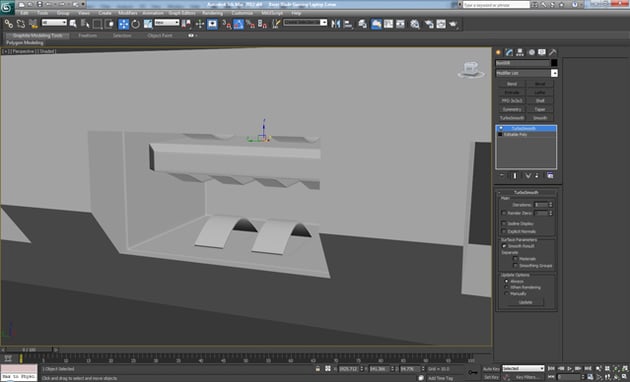This screenshot has width=630, height=382.
Task: Toggle Keyboard Shortcut Override icon
Action: [212, 24]
